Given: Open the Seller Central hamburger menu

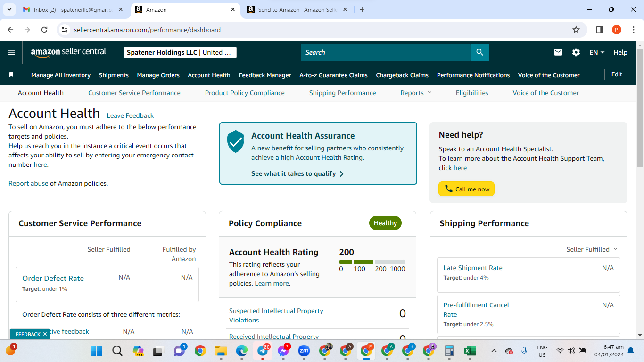Looking at the screenshot, I should [x=11, y=52].
